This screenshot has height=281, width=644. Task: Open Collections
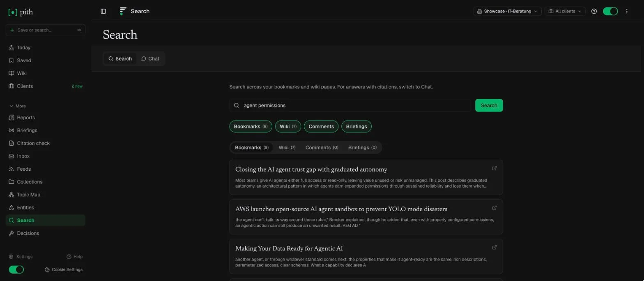(x=46, y=182)
